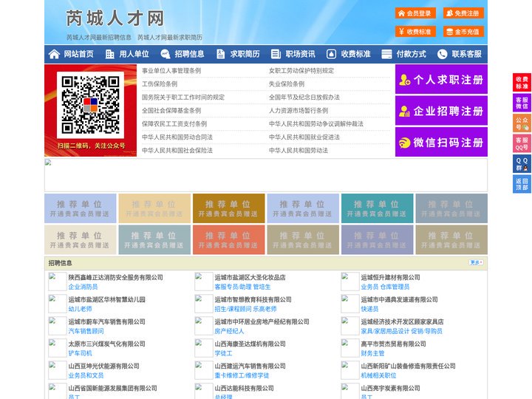Open 企业消防员 job link
The height and width of the screenshot is (399, 532).
pos(83,287)
